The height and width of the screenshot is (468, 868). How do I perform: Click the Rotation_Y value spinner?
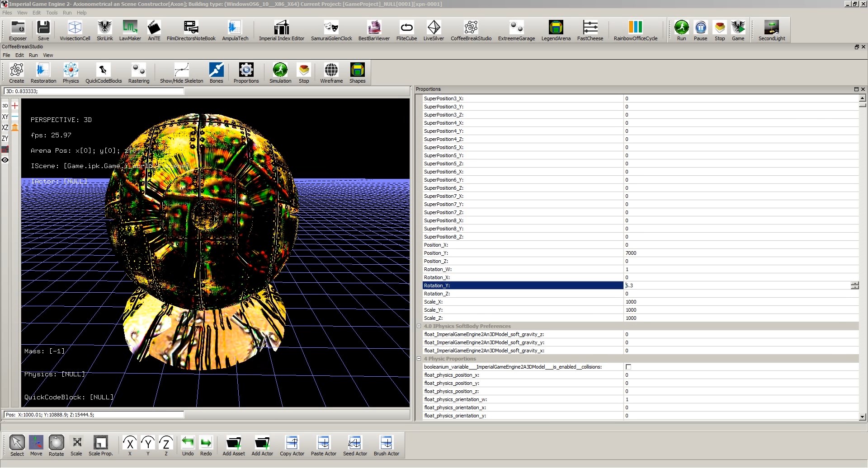[x=854, y=285]
